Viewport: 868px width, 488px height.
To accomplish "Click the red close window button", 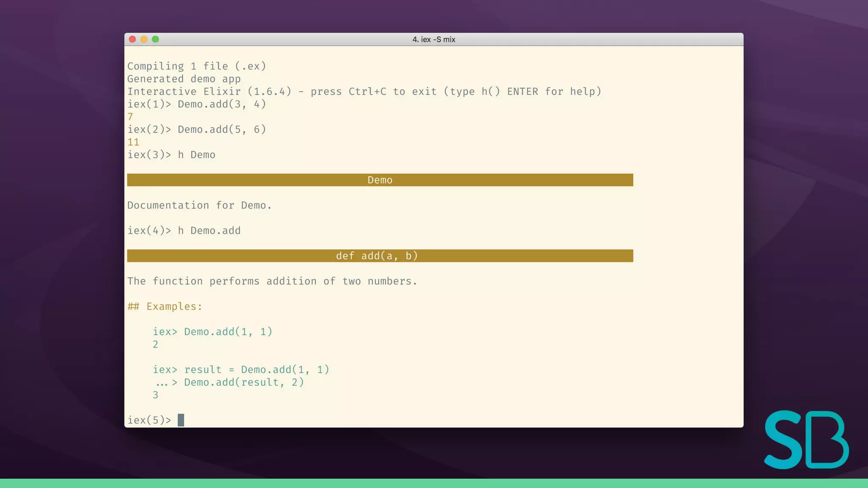I will pyautogui.click(x=132, y=39).
